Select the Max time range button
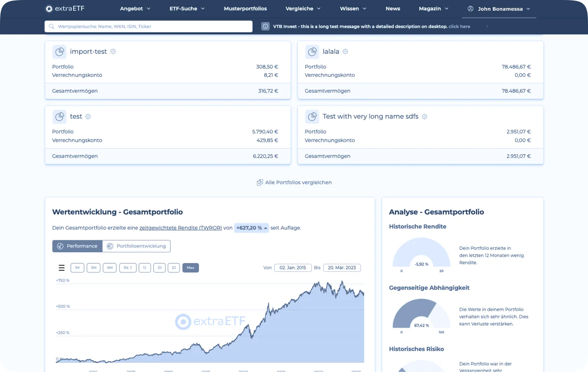 (190, 268)
